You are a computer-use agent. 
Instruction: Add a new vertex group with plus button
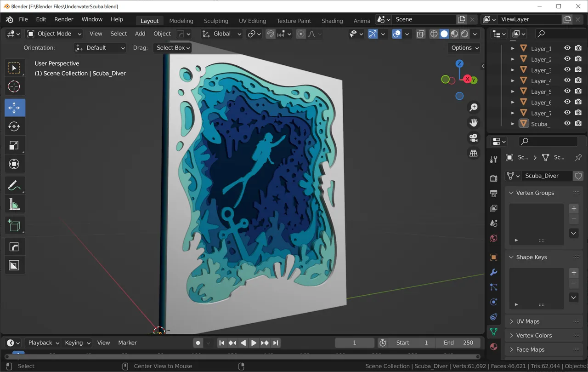tap(574, 208)
